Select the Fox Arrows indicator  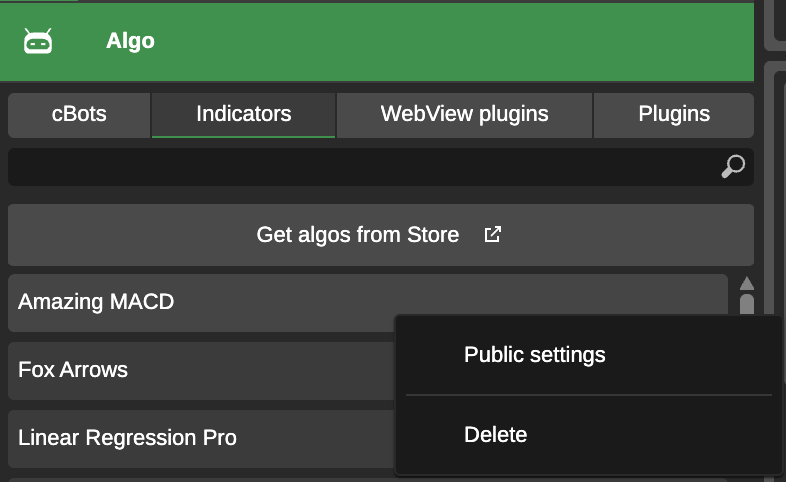coord(201,371)
